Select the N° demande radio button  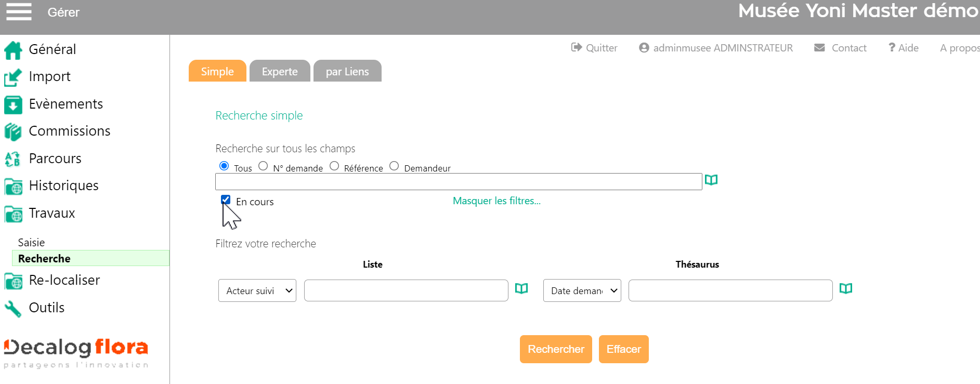tap(263, 166)
